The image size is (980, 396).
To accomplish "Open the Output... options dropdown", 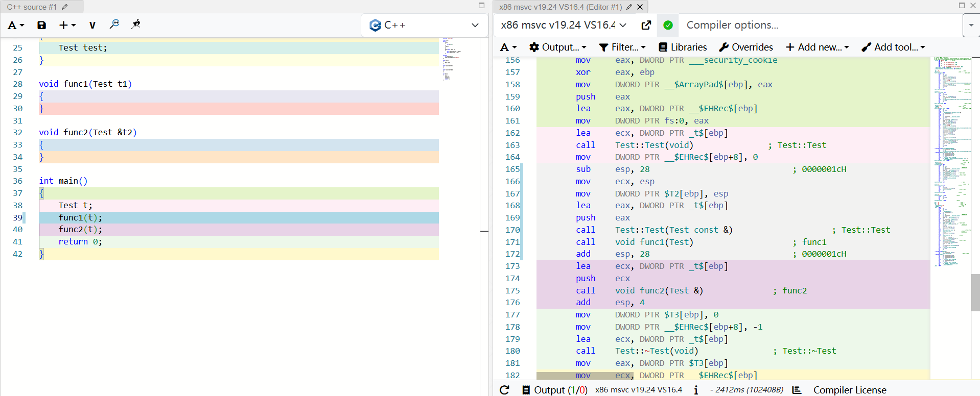I will click(558, 47).
